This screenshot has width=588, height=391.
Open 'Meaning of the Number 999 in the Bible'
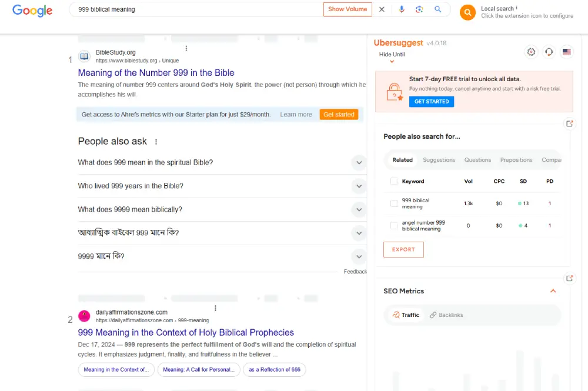pyautogui.click(x=156, y=73)
